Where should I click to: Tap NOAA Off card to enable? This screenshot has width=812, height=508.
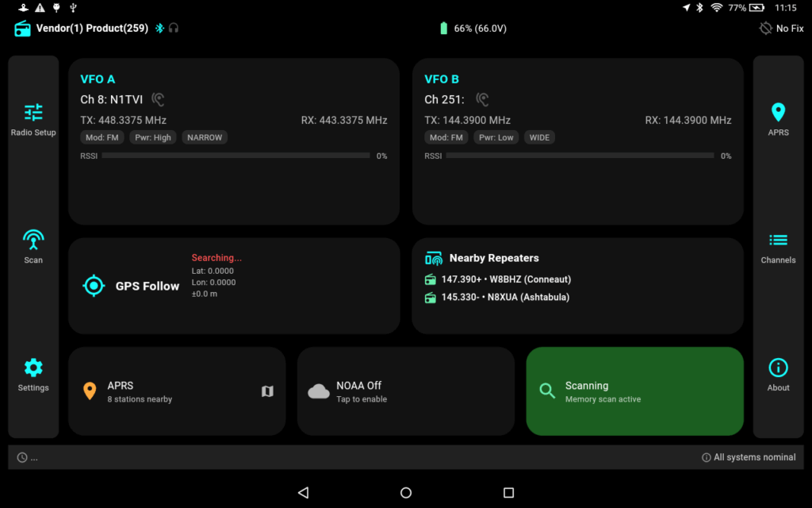[406, 391]
